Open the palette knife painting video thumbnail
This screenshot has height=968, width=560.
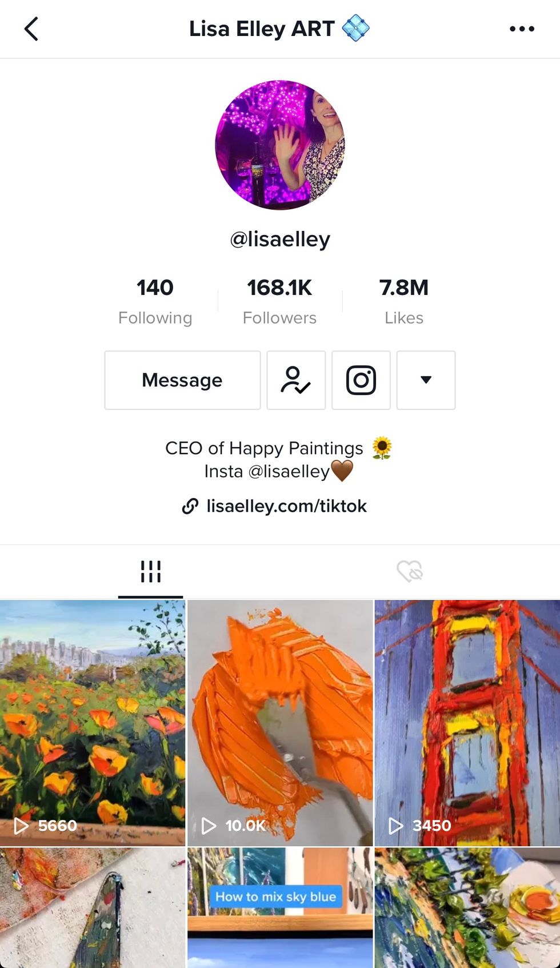[93, 908]
